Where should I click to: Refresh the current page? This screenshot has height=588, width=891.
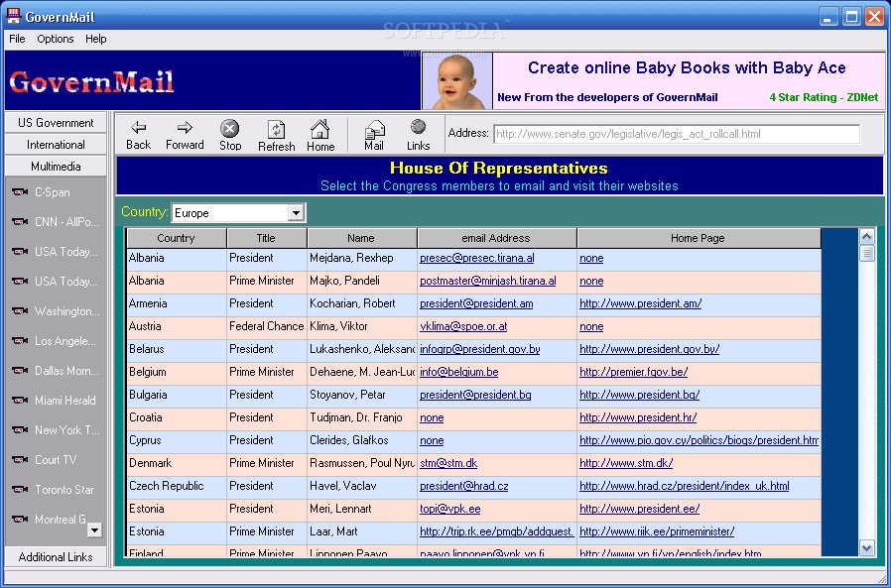[276, 136]
